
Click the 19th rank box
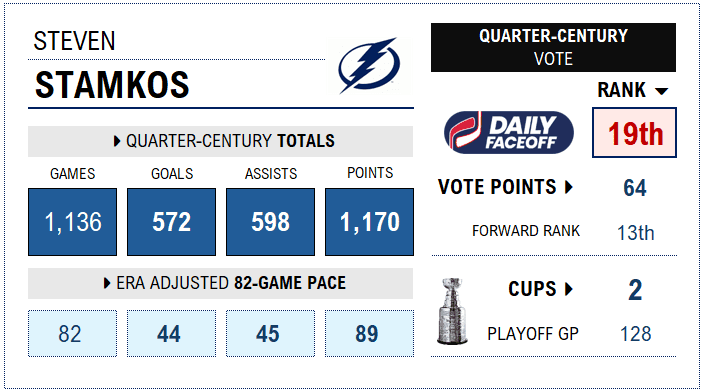pyautogui.click(x=634, y=132)
